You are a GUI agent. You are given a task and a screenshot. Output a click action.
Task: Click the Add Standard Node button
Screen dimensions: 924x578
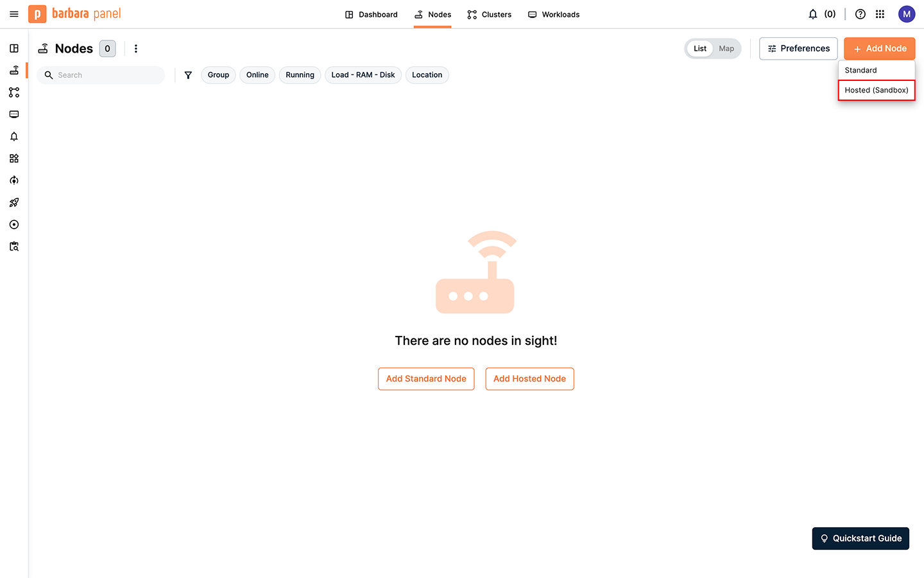[x=426, y=379]
